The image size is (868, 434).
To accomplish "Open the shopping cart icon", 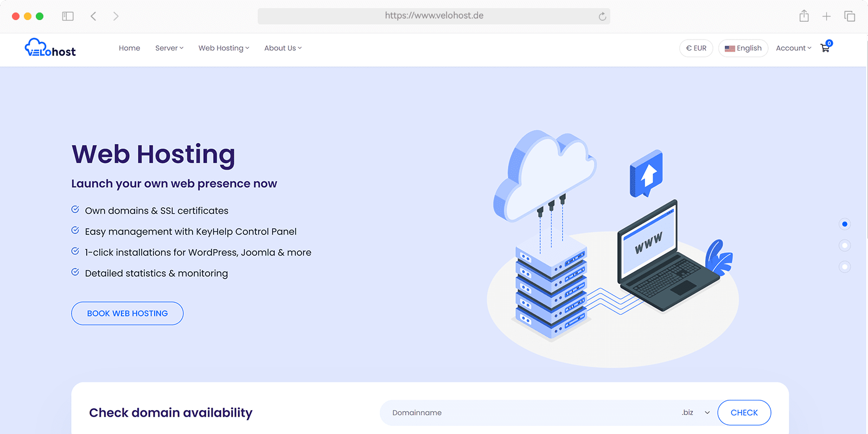I will [825, 48].
